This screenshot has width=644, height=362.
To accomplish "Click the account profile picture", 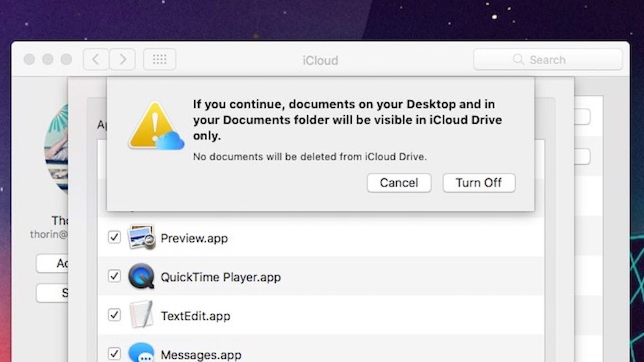I will tap(56, 149).
